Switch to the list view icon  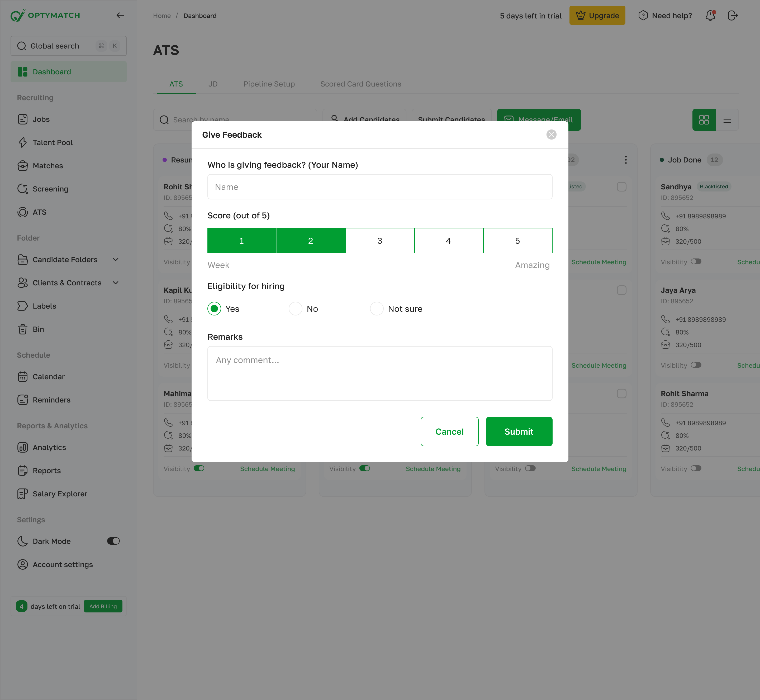click(x=727, y=120)
